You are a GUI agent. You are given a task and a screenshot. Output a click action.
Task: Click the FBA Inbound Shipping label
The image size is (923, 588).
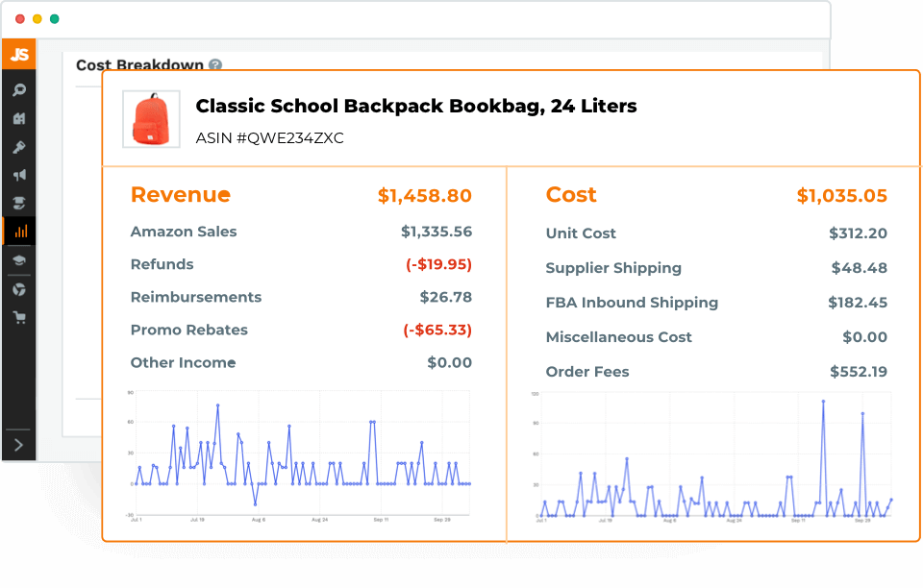pos(632,303)
